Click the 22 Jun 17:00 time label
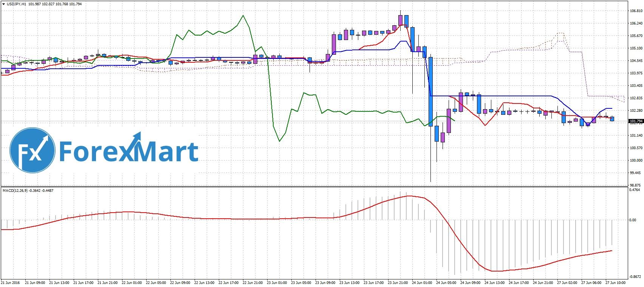 [x=229, y=282]
